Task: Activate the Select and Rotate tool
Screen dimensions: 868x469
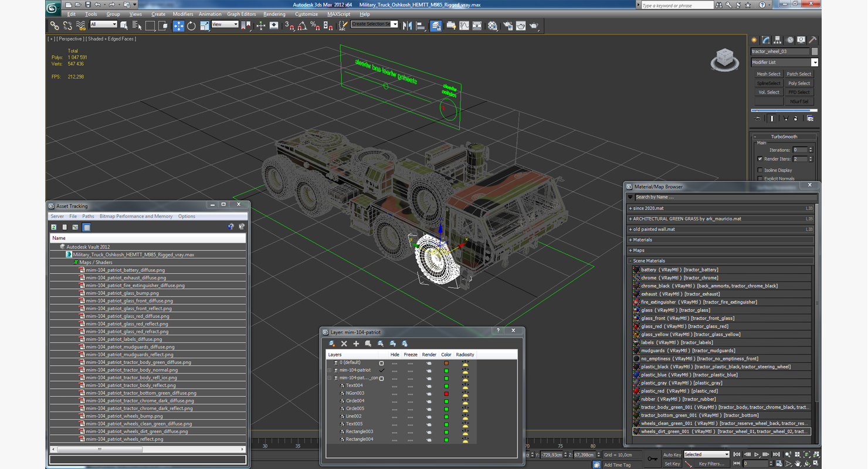Action: pos(191,26)
